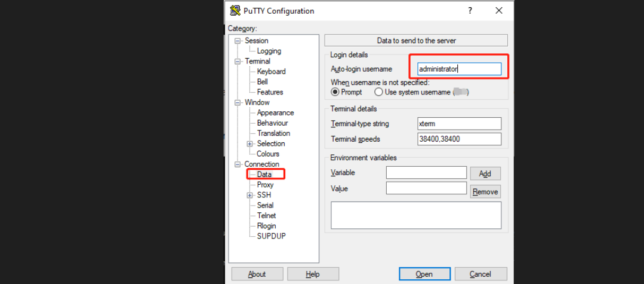Viewport: 644px width, 284px height.
Task: Open the Telnet category
Action: click(x=267, y=216)
